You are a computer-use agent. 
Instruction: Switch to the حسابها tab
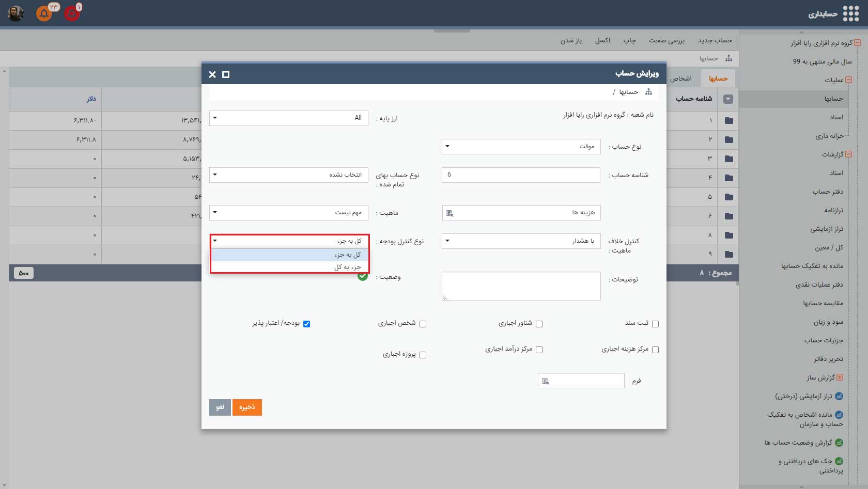(x=718, y=78)
